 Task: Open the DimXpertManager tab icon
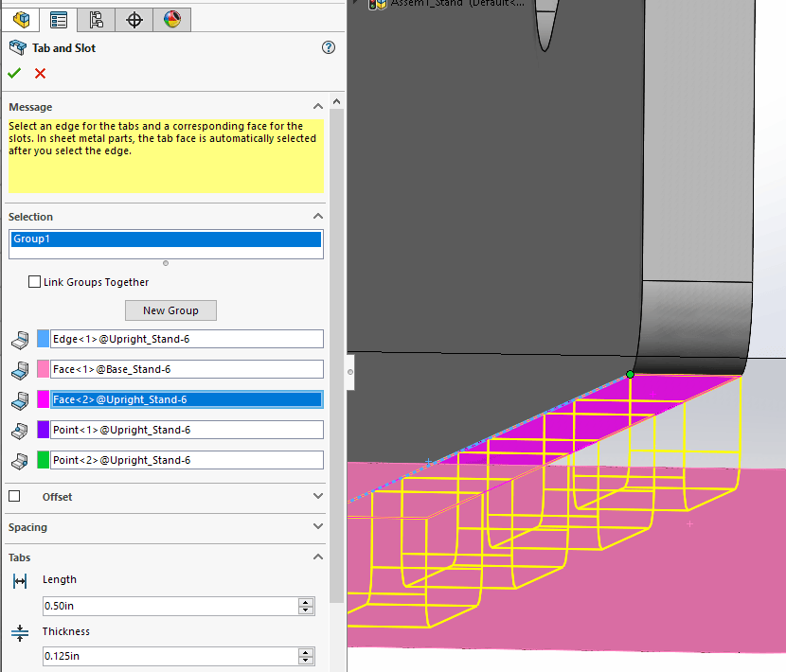click(x=134, y=19)
